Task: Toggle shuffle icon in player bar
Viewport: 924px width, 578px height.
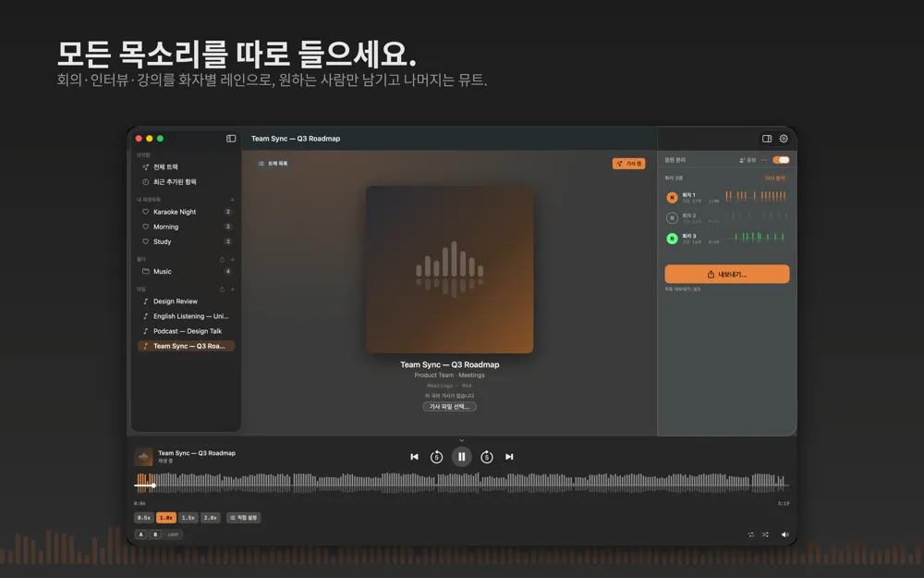Action: point(765,535)
